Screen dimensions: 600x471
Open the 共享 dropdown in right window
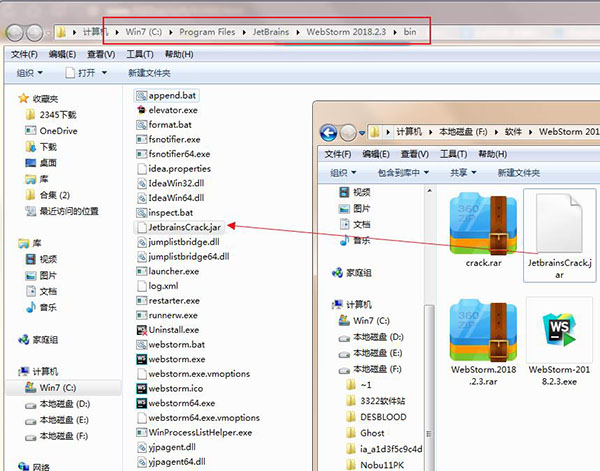click(x=462, y=173)
